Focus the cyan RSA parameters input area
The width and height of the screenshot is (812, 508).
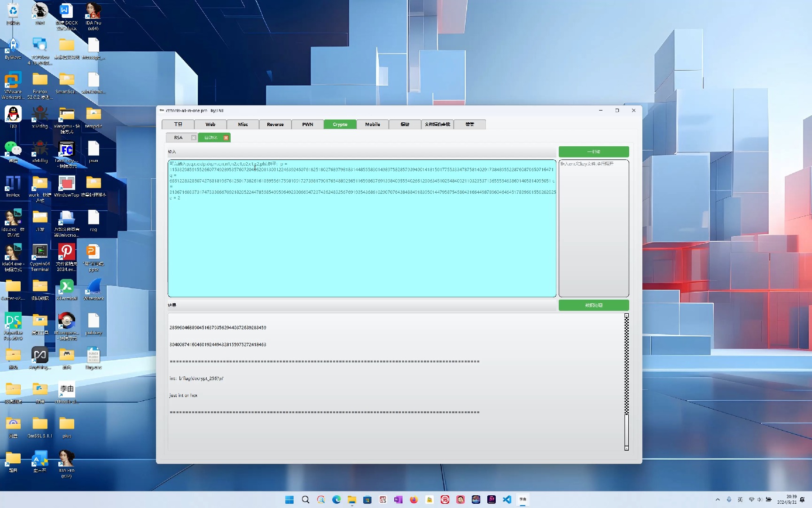pyautogui.click(x=362, y=229)
